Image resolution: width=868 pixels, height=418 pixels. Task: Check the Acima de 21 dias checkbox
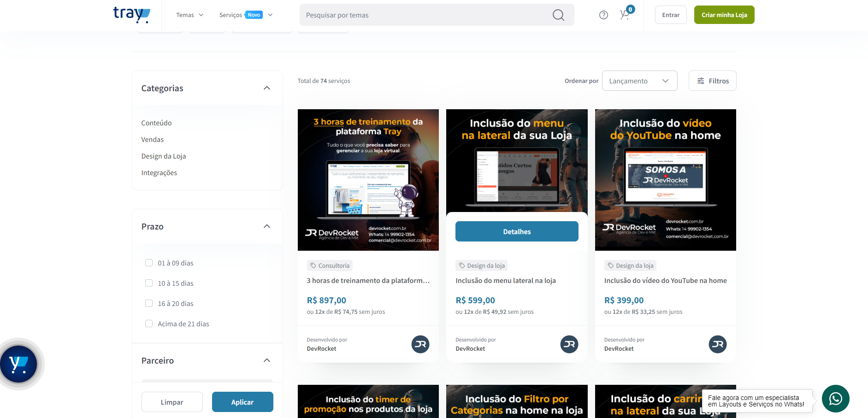(x=149, y=324)
